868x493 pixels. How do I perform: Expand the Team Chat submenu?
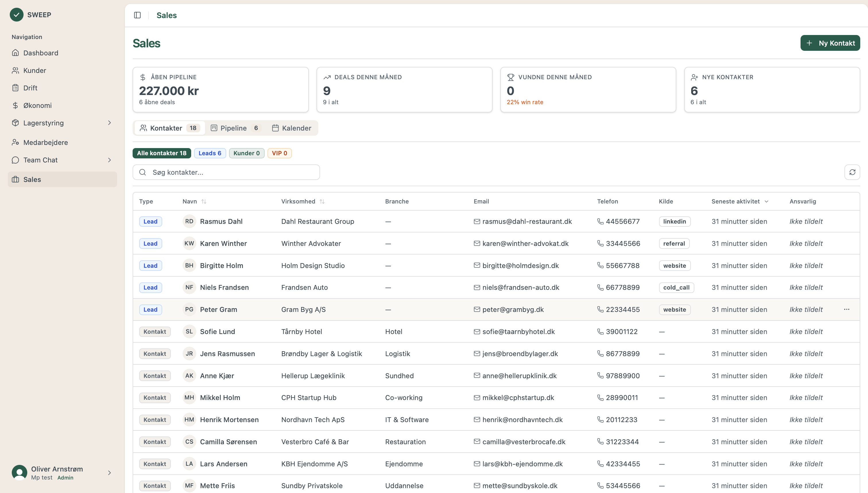[x=109, y=160]
